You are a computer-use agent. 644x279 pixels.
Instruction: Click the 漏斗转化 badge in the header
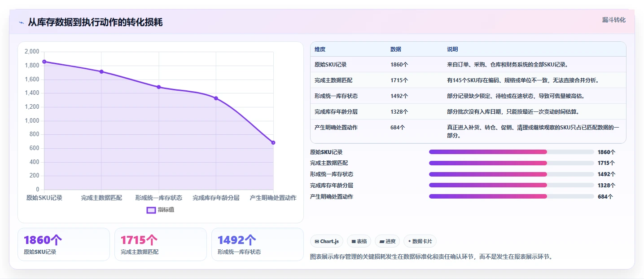(x=613, y=20)
